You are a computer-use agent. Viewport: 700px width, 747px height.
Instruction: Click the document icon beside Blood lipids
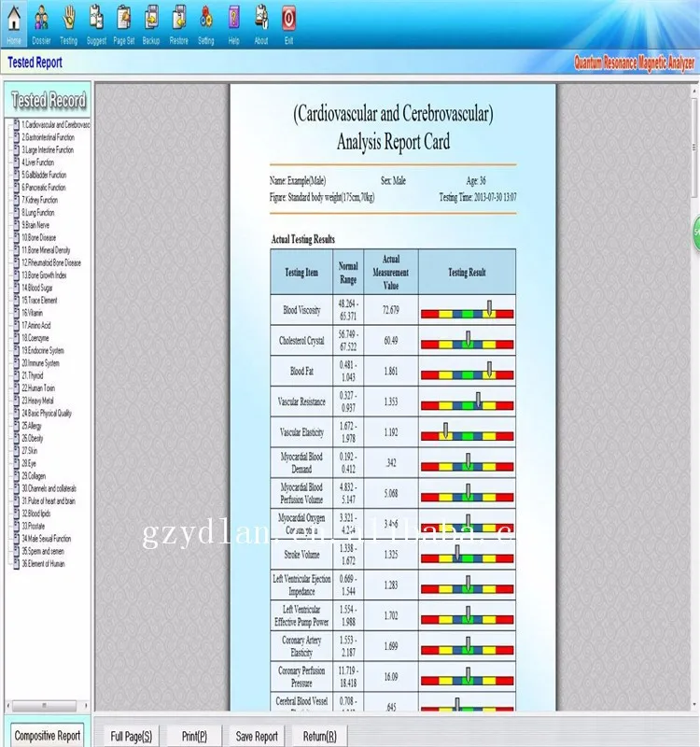[x=16, y=513]
